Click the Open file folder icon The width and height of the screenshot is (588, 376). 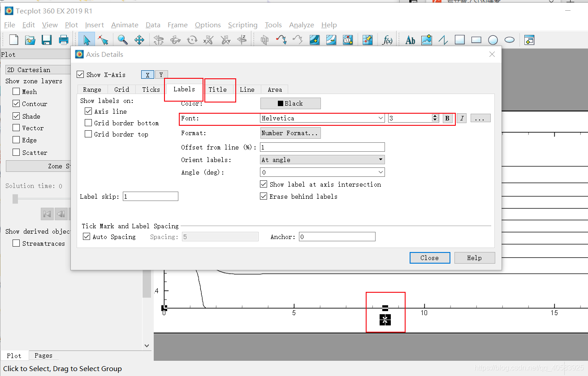(x=30, y=40)
